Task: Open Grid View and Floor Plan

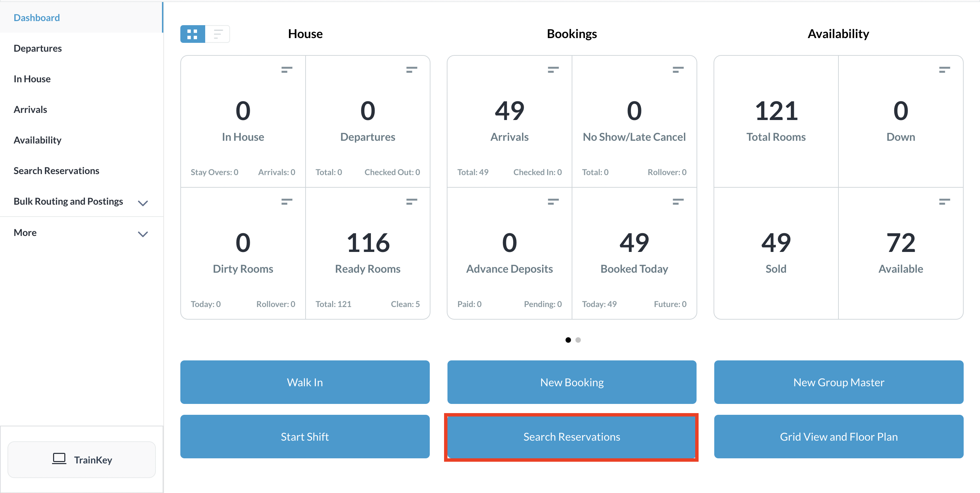Action: 838,436
